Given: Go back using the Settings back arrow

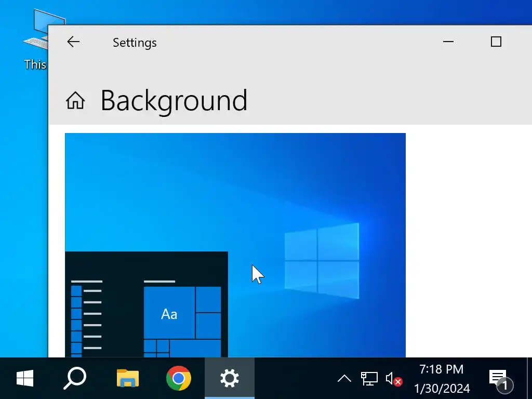Looking at the screenshot, I should tap(73, 42).
